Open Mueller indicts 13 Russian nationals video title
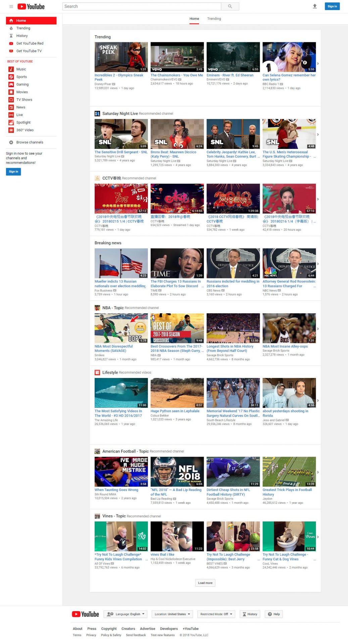This screenshot has width=348, height=644. [120, 284]
